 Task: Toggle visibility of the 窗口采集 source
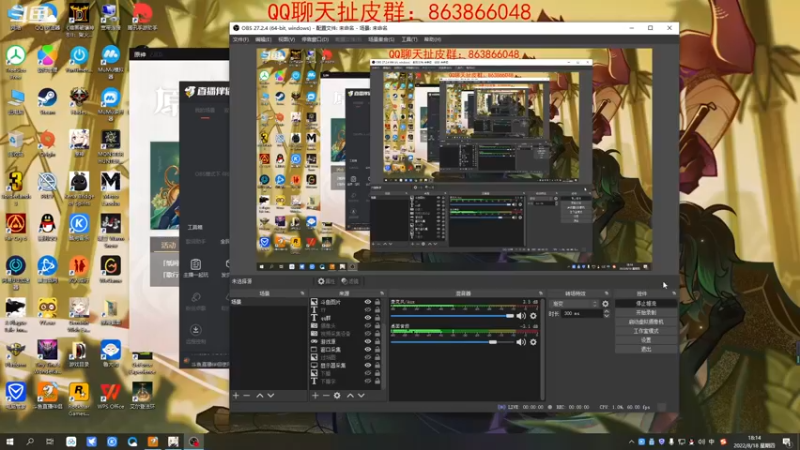[x=367, y=349]
